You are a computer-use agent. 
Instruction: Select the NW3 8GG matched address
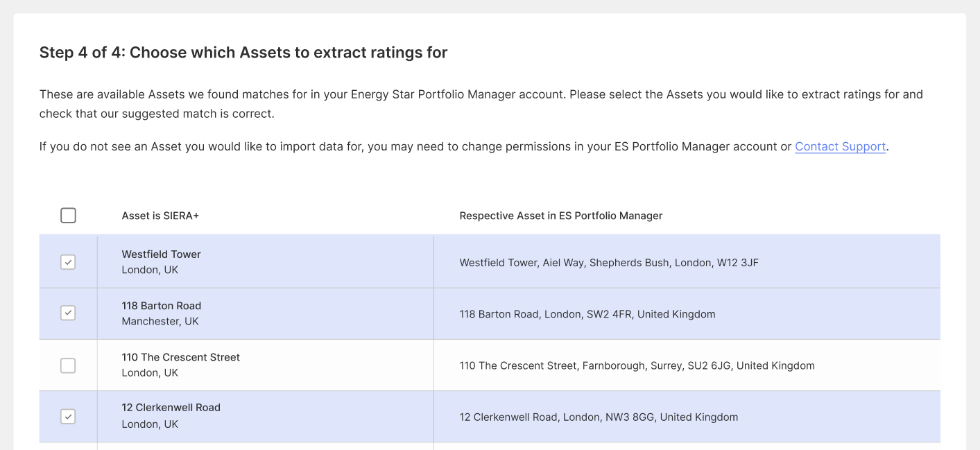pyautogui.click(x=598, y=417)
